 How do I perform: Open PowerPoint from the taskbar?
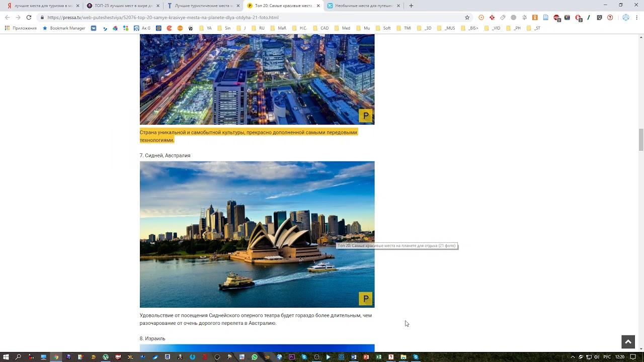366,357
